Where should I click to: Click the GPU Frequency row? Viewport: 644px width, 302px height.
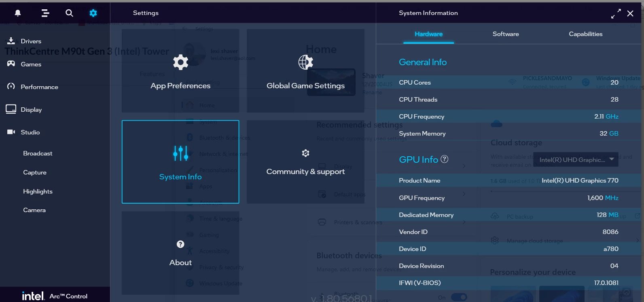click(508, 198)
